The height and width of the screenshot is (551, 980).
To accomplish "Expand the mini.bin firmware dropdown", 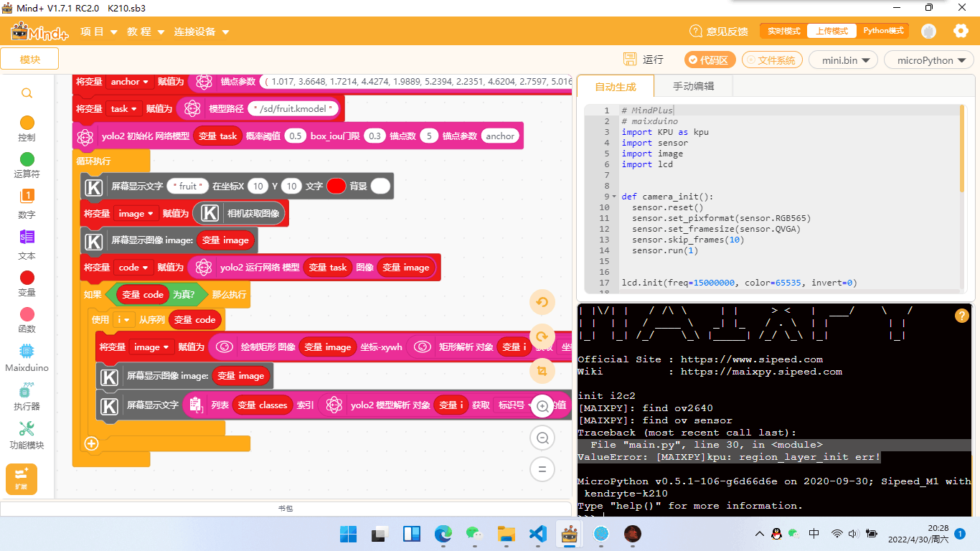I will pyautogui.click(x=844, y=60).
